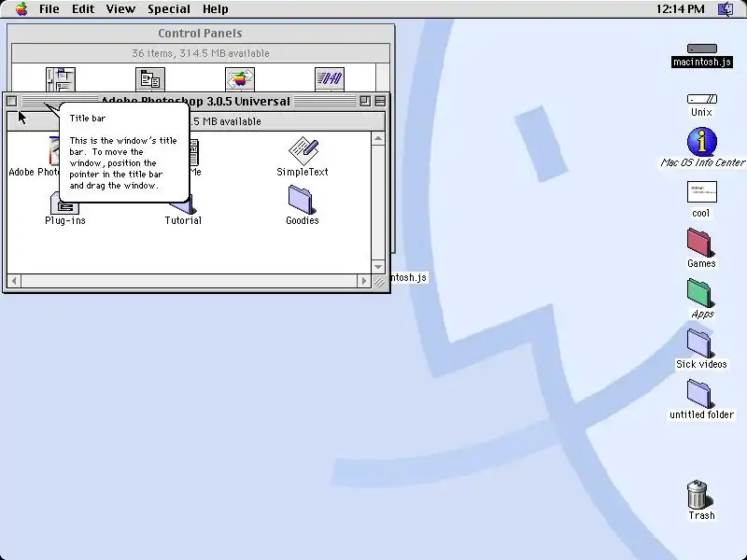Screen dimensions: 747x560
Task: Select first icon in Control Panels window
Action: point(61,79)
